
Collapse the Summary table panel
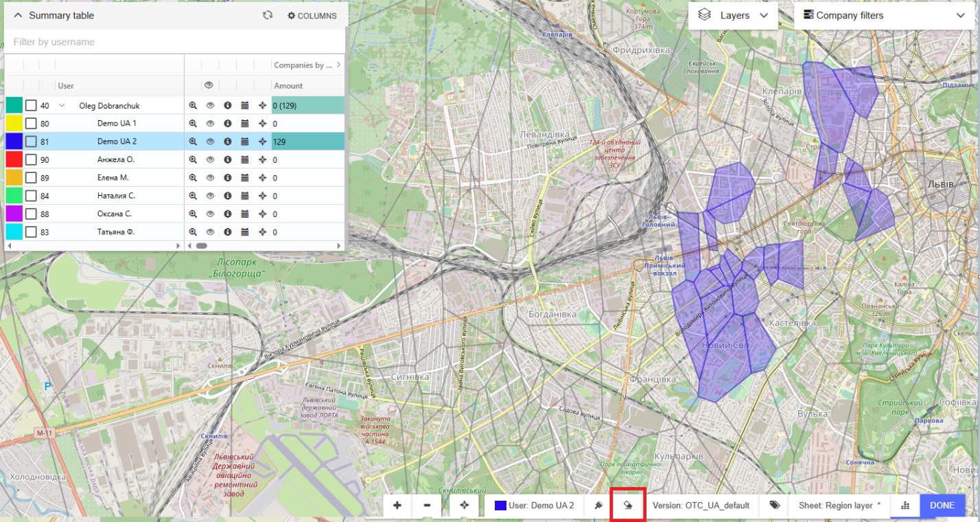(x=18, y=15)
